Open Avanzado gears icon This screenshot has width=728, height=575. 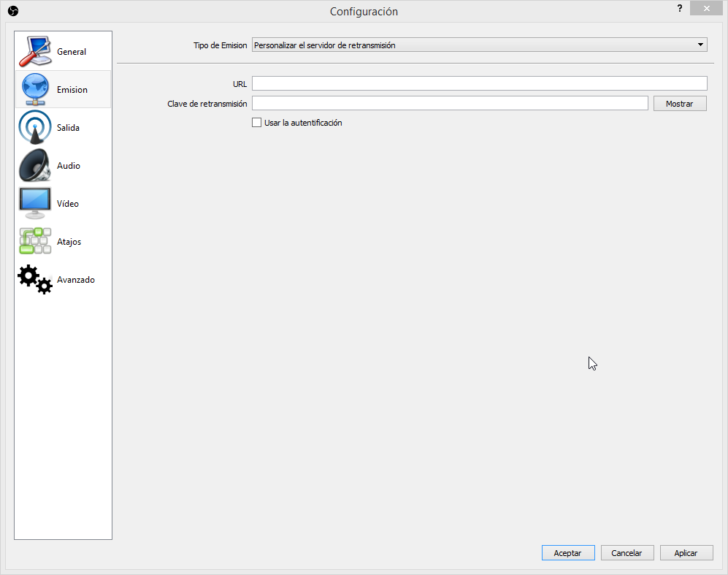click(x=35, y=279)
